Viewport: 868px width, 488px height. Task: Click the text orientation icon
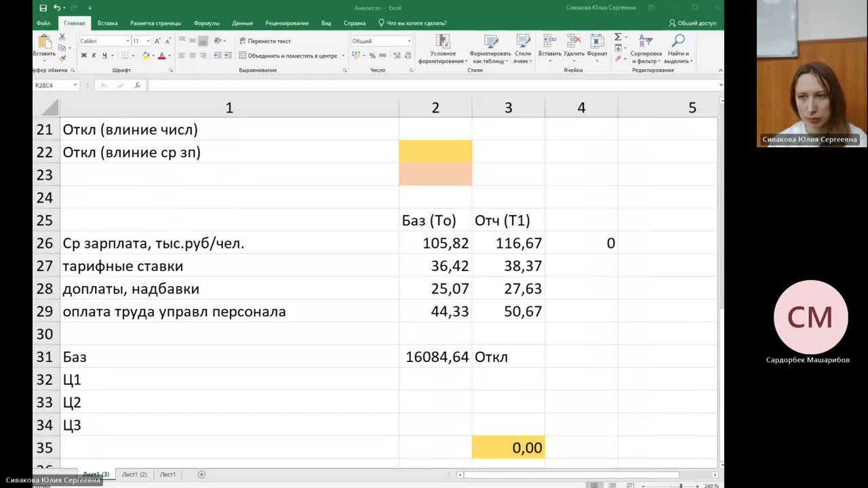click(218, 41)
